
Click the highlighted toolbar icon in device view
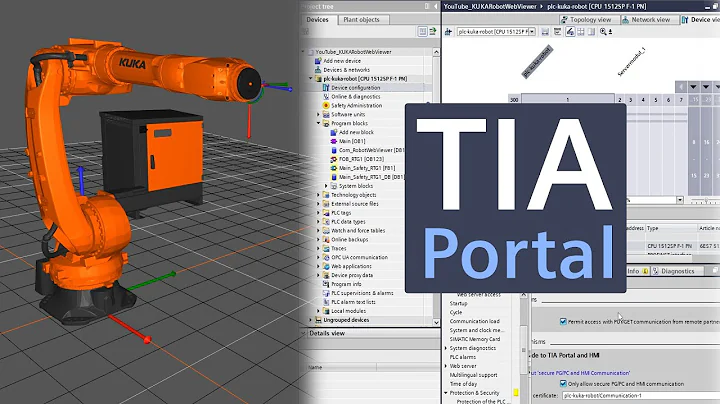(570, 32)
